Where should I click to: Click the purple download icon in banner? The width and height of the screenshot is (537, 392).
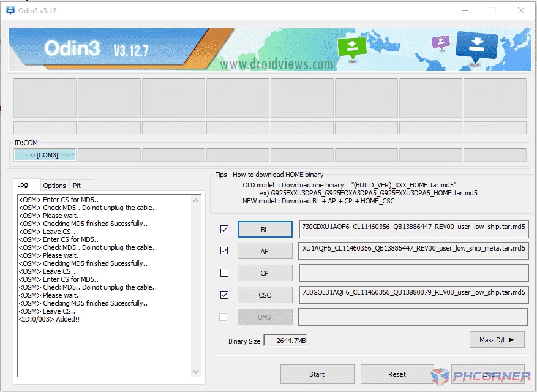point(440,42)
